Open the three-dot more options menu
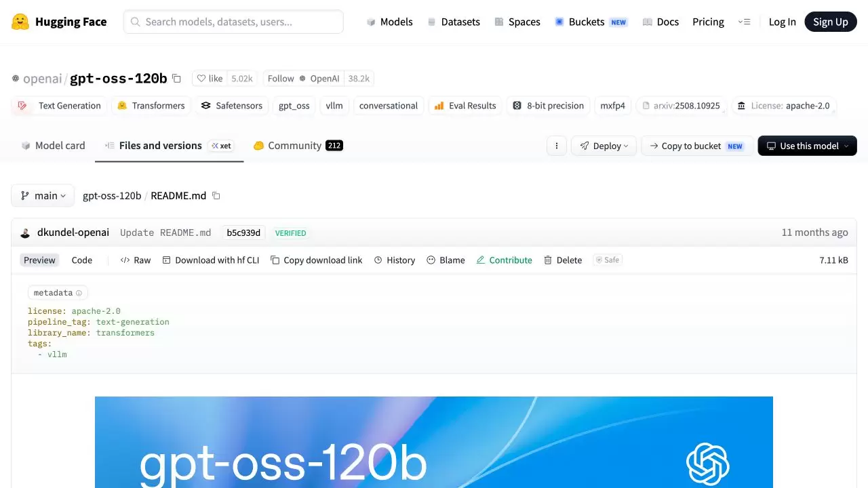Viewport: 868px width, 488px height. tap(557, 146)
